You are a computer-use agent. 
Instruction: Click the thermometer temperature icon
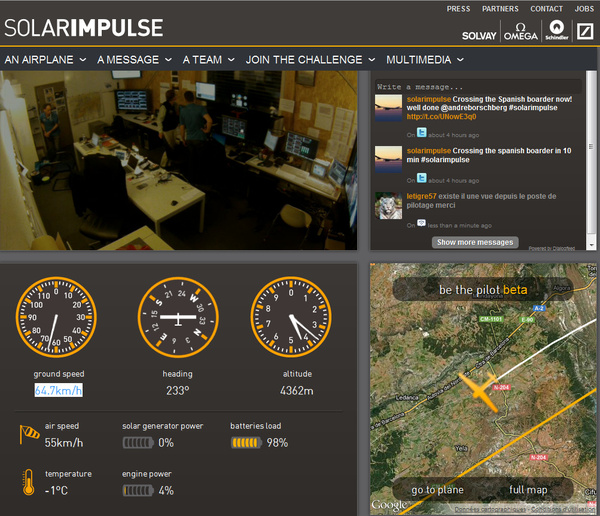pos(29,482)
